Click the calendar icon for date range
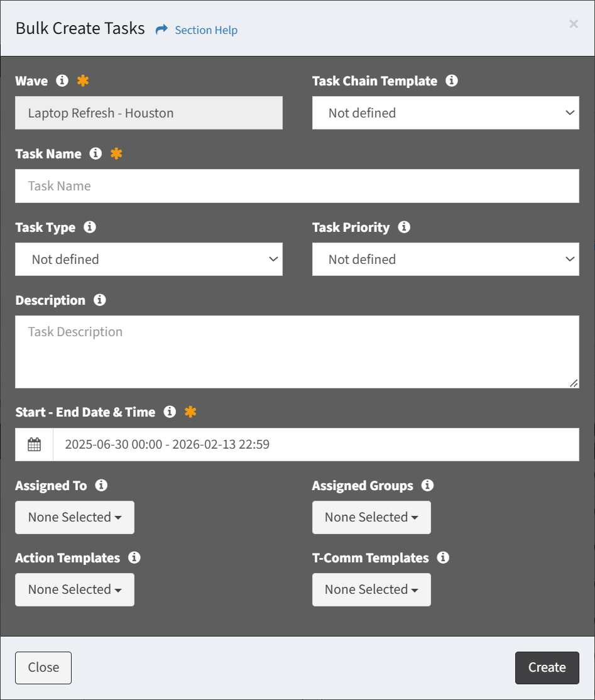The height and width of the screenshot is (700, 595). [35, 445]
